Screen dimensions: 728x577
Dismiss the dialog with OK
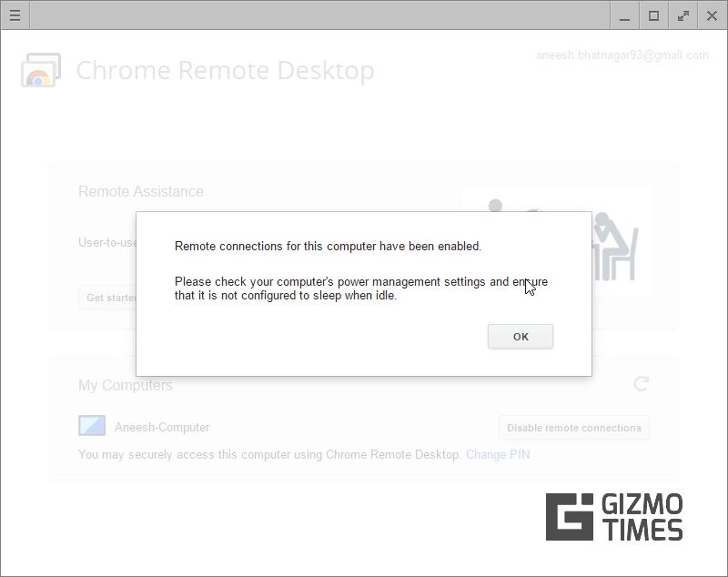tap(520, 336)
